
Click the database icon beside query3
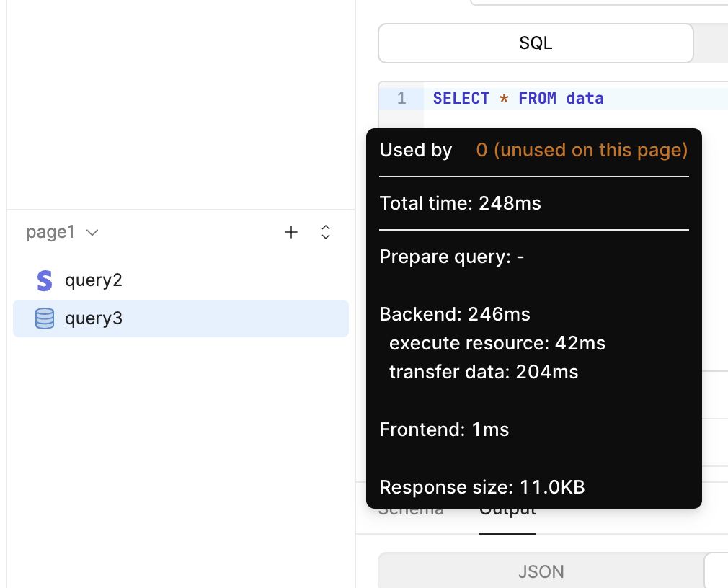pyautogui.click(x=45, y=318)
